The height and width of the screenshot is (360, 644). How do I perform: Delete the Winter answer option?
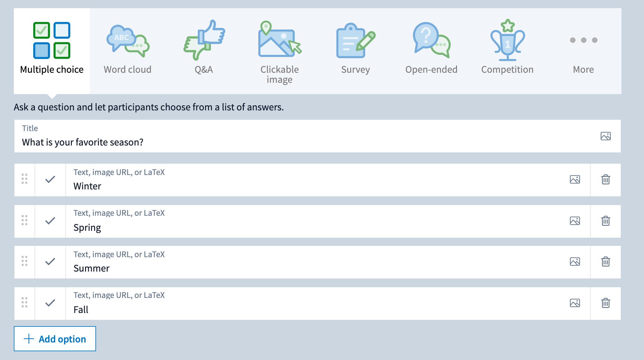605,180
